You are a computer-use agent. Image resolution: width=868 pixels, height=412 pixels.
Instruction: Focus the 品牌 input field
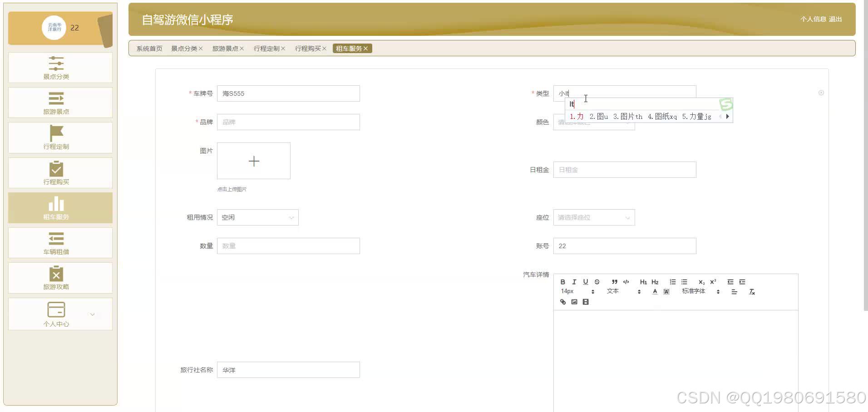[288, 122]
